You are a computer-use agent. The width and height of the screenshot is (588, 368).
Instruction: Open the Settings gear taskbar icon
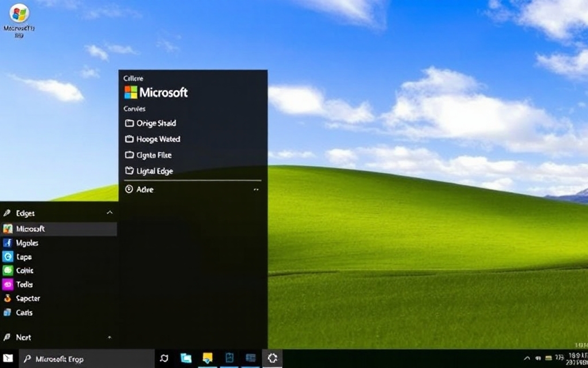click(x=272, y=359)
